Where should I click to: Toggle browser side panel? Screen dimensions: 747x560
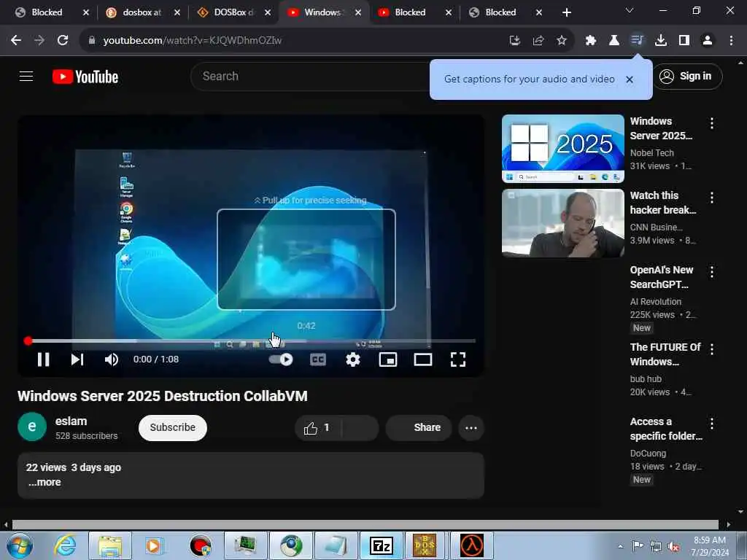click(x=684, y=41)
